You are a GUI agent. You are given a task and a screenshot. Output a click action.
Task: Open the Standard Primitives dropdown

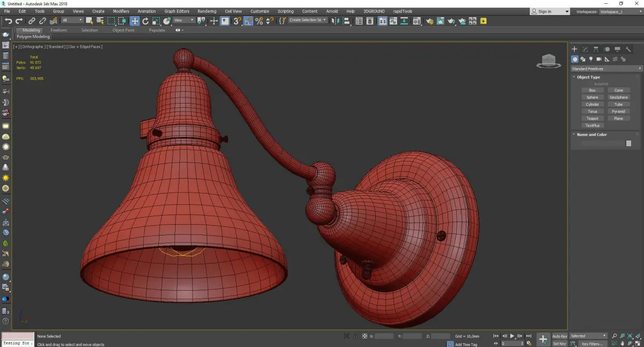(606, 69)
